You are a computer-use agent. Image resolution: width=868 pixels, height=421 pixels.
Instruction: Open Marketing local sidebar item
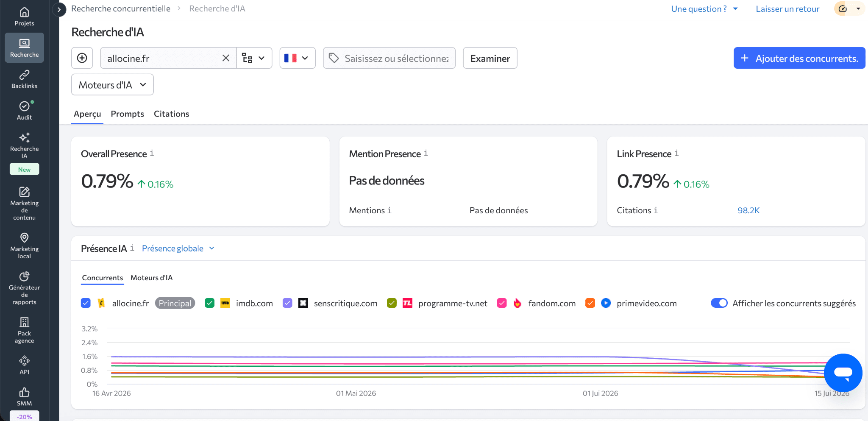(24, 245)
